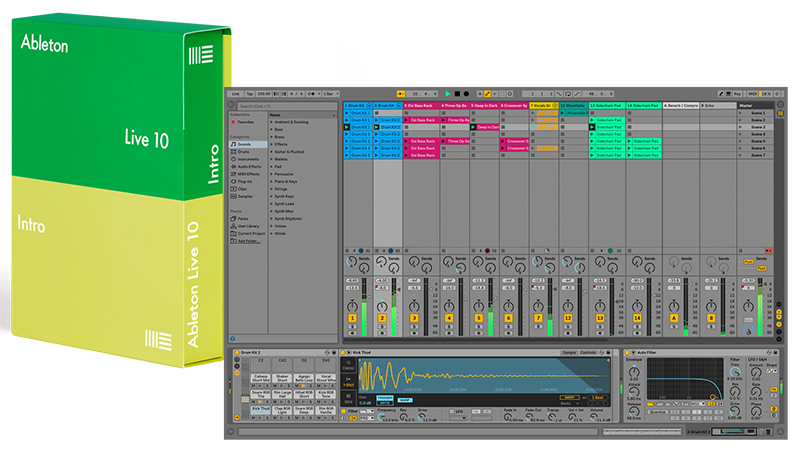The image size is (800, 456).
Task: Expand the Piano & Keys folder
Action: point(272,182)
